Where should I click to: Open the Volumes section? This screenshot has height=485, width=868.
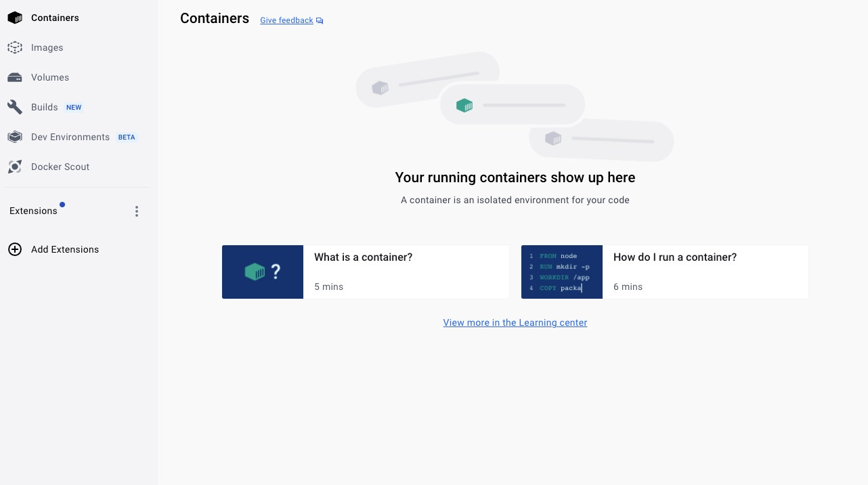(x=50, y=77)
